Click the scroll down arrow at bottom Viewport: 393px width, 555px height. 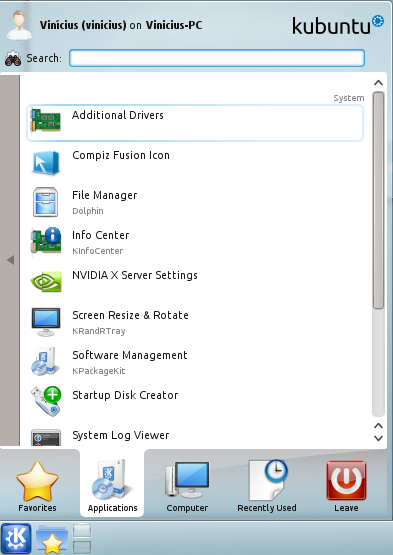(378, 438)
